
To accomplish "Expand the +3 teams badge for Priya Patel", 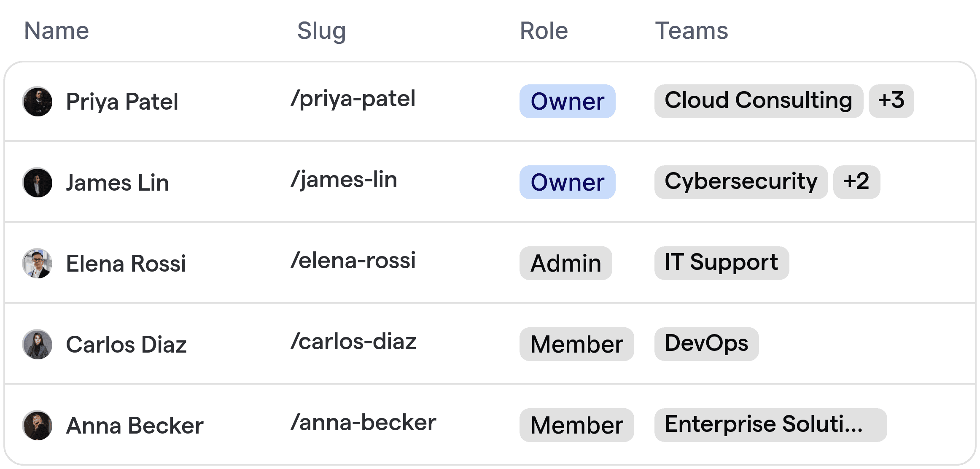I will point(891,101).
